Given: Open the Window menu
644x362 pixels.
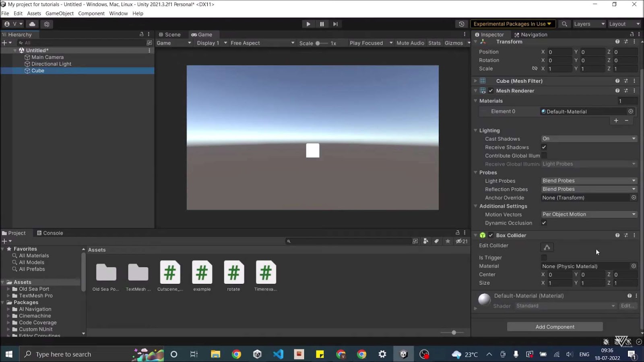Looking at the screenshot, I should point(118,13).
